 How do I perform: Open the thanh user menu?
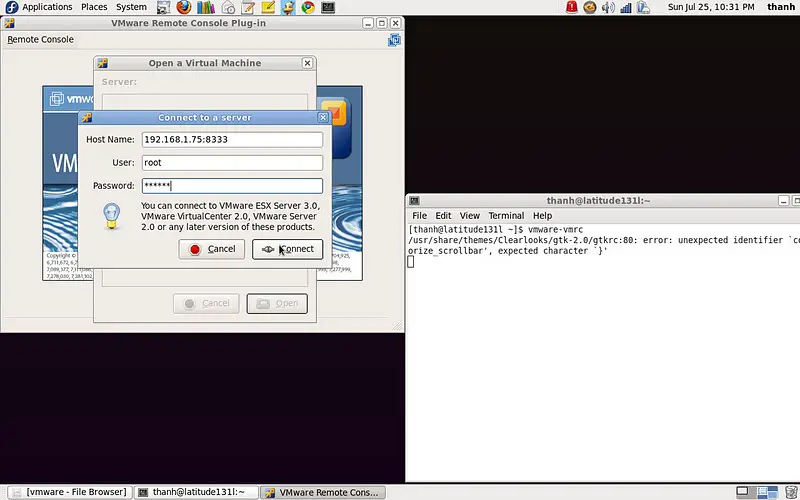click(x=781, y=7)
